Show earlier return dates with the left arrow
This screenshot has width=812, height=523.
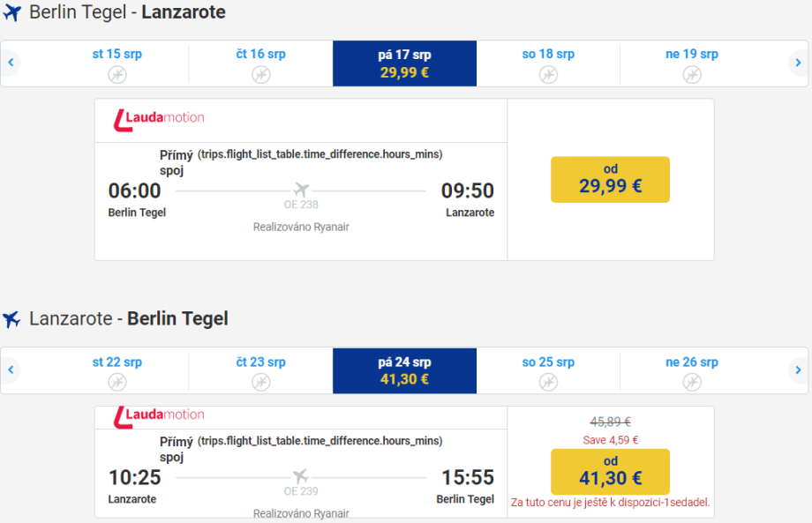pyautogui.click(x=11, y=370)
